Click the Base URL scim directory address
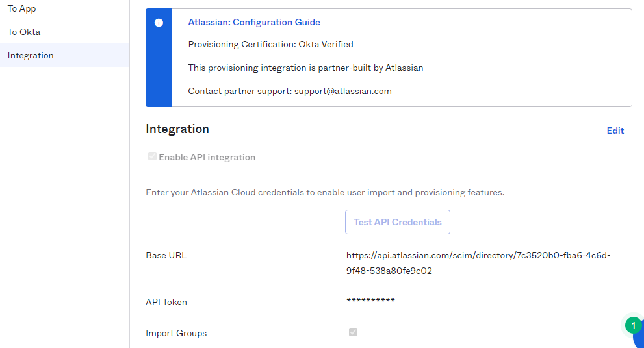 478,263
